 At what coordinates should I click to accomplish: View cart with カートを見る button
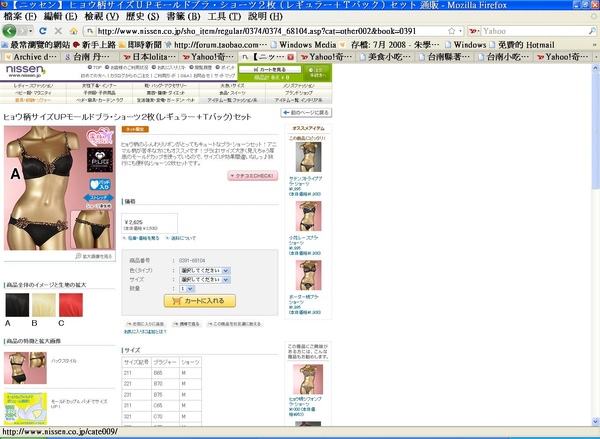click(x=270, y=70)
